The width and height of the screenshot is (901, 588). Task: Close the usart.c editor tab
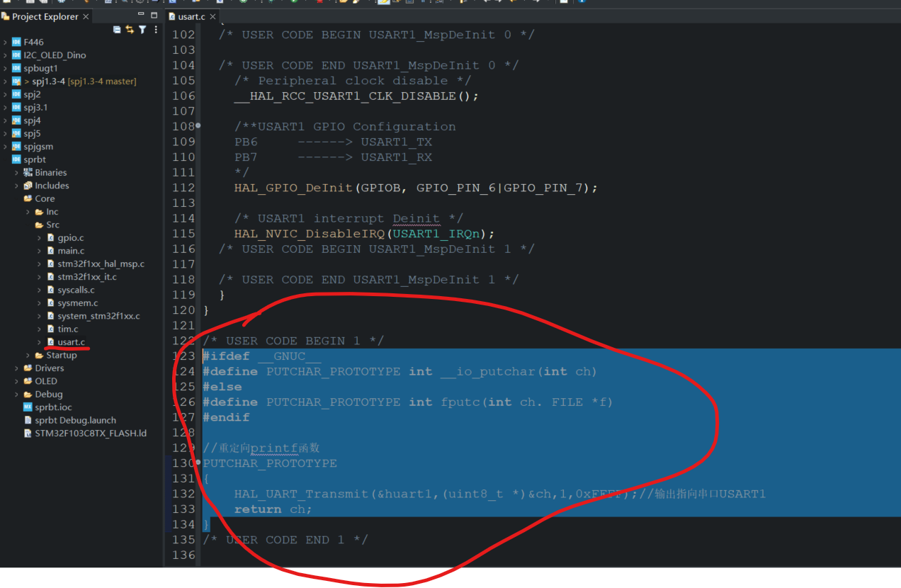click(212, 16)
